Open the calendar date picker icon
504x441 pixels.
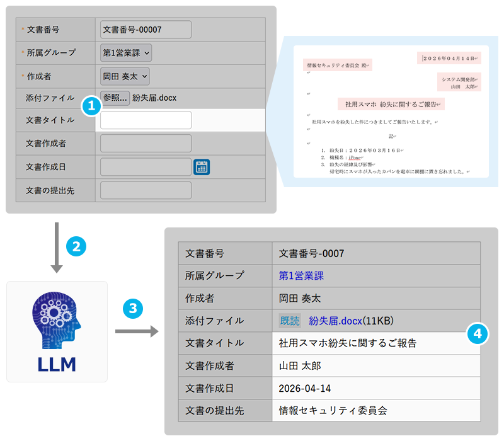coord(202,167)
